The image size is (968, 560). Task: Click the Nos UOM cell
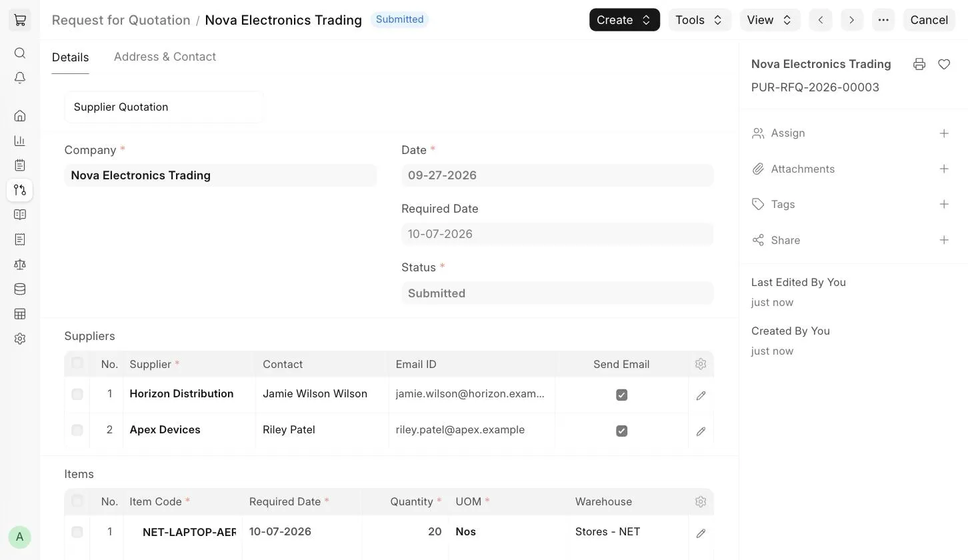pyautogui.click(x=509, y=532)
